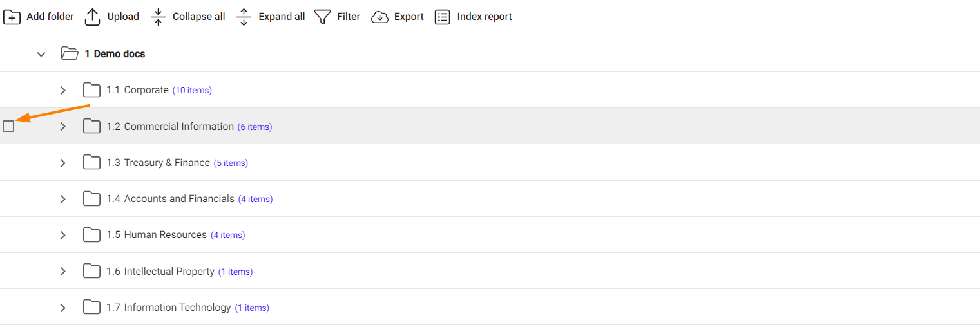Click the Add folder icon

coord(12,17)
